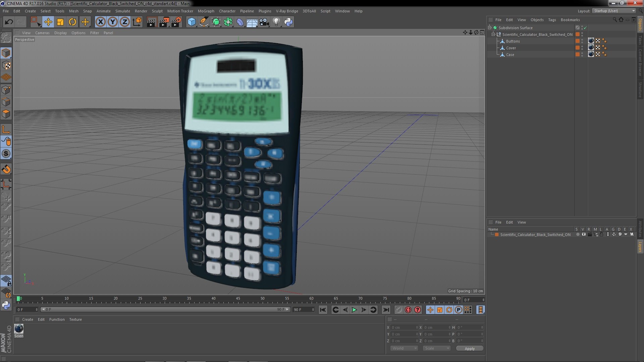The image size is (644, 362).
Task: Open Objects manager Tags menu
Action: tap(552, 20)
